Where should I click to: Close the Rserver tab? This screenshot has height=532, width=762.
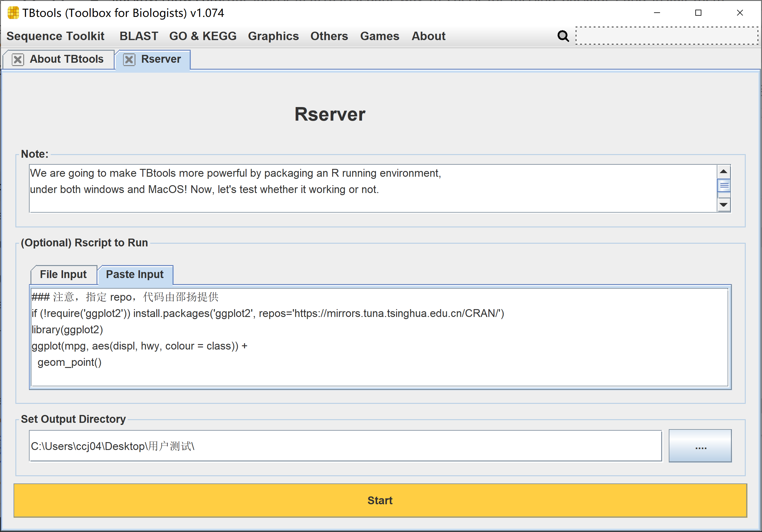129,59
